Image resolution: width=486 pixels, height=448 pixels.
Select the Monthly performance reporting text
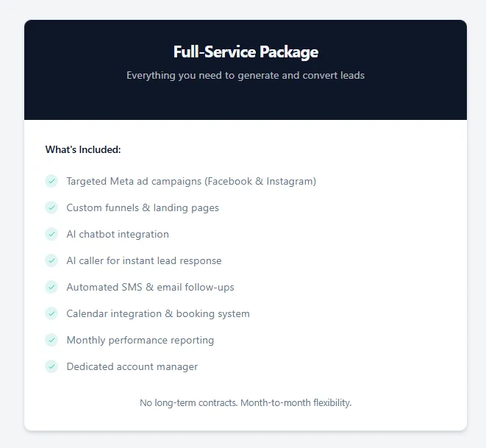click(140, 340)
